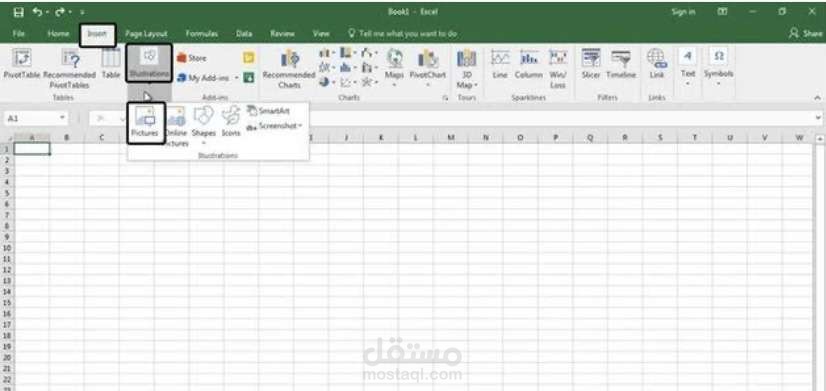Screen dimensions: 826x391
Task: Insert a PivotChart
Action: pyautogui.click(x=428, y=67)
